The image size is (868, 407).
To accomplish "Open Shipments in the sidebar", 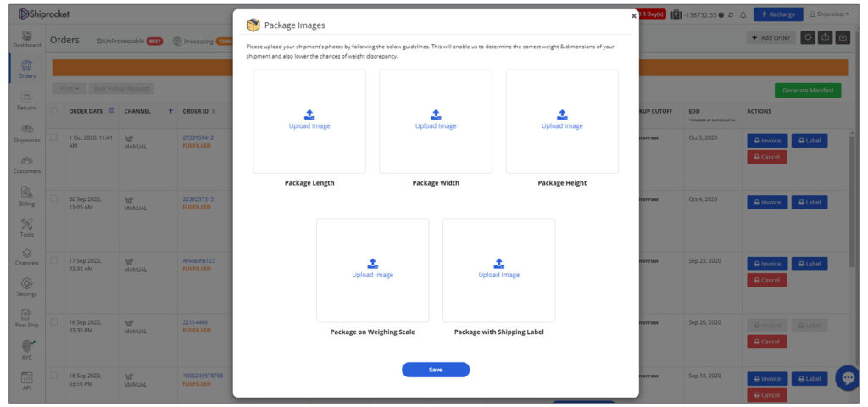I will pyautogui.click(x=26, y=133).
